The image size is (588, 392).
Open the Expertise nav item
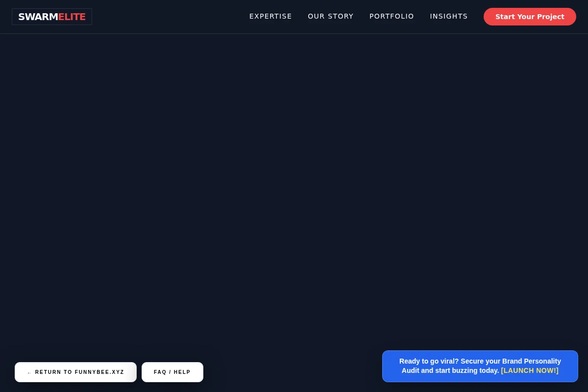click(270, 16)
